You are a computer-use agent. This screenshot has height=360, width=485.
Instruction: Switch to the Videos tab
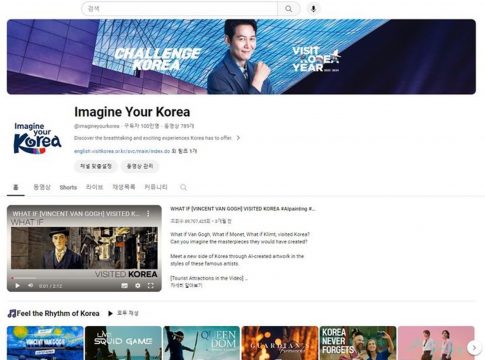42,187
